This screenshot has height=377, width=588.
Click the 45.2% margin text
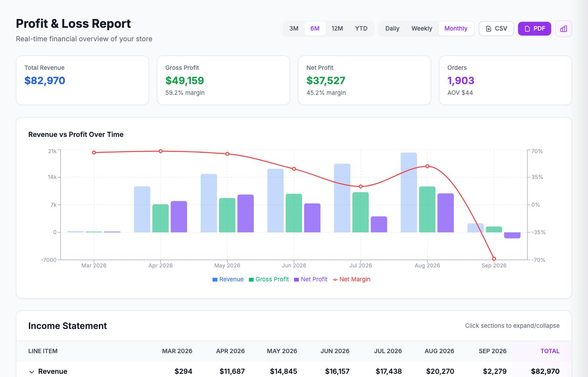[326, 92]
